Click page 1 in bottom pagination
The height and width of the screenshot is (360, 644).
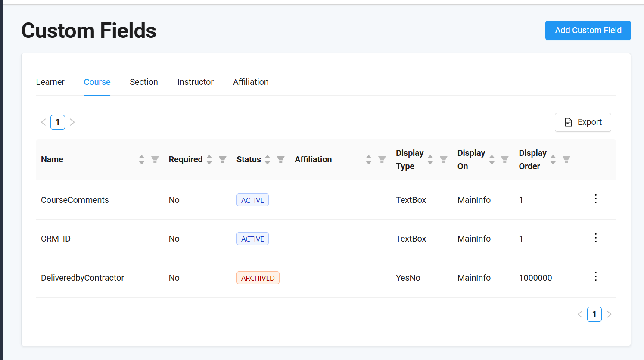tap(594, 314)
